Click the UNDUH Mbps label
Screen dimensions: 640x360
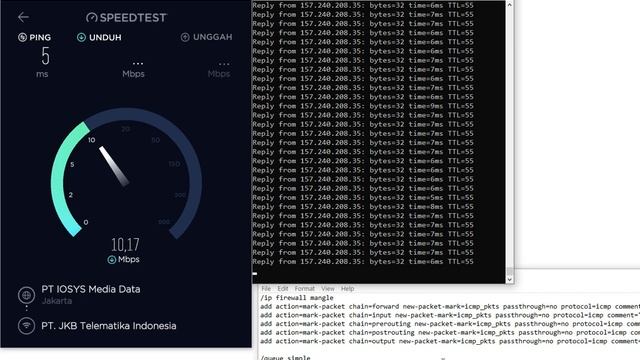click(133, 74)
